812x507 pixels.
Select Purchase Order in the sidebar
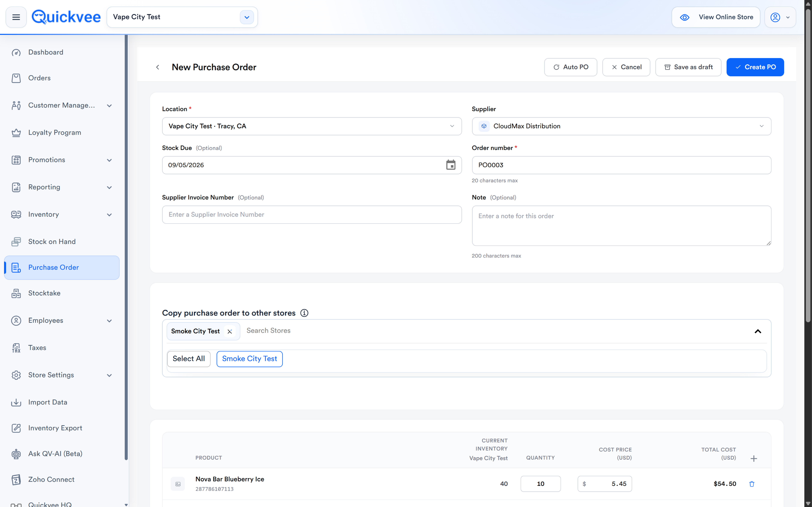click(x=62, y=268)
